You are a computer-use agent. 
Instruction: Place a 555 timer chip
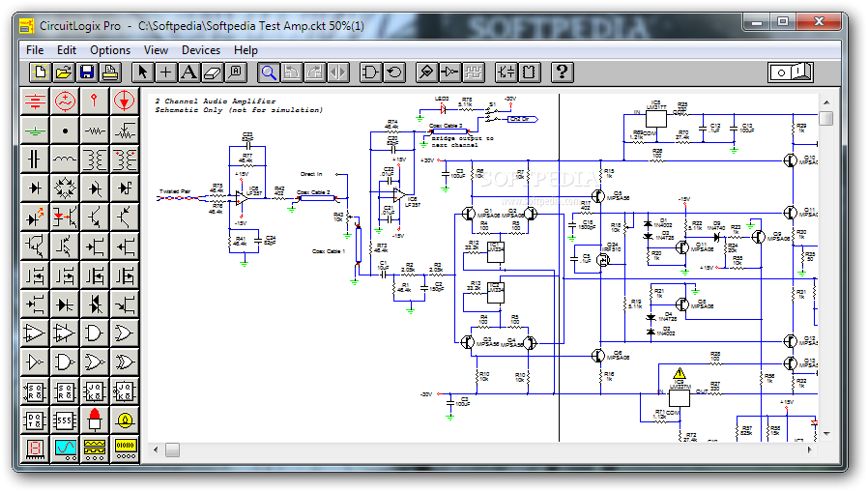click(65, 420)
